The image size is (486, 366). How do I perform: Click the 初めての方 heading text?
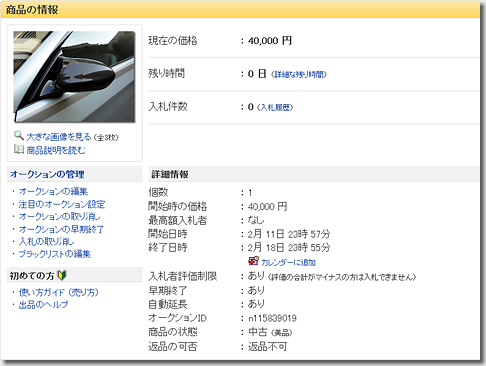32,276
